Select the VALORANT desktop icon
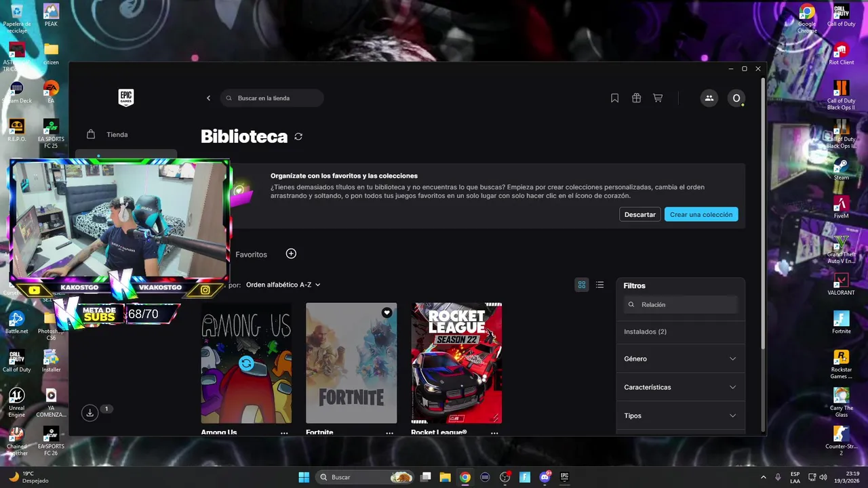The width and height of the screenshot is (868, 488). pyautogui.click(x=842, y=284)
